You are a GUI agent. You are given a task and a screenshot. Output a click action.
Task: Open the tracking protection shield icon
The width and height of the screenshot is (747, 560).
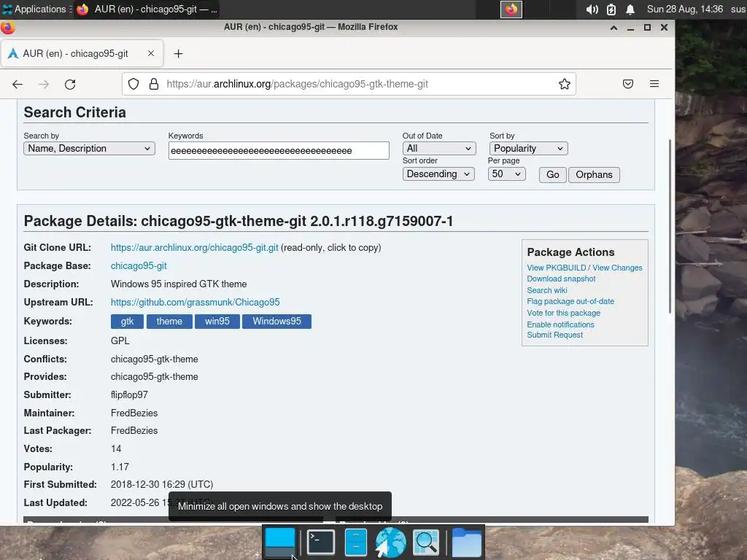point(133,85)
